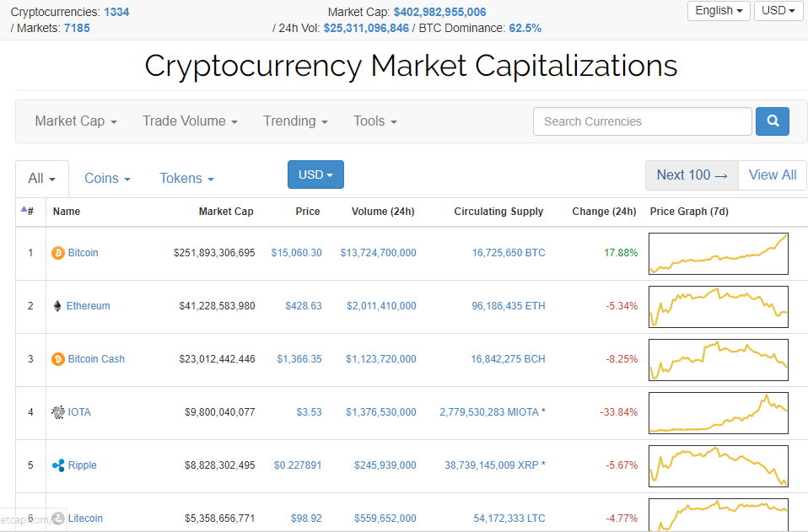808x532 pixels.
Task: Click Bitcoin price $15,060.30
Action: 296,253
